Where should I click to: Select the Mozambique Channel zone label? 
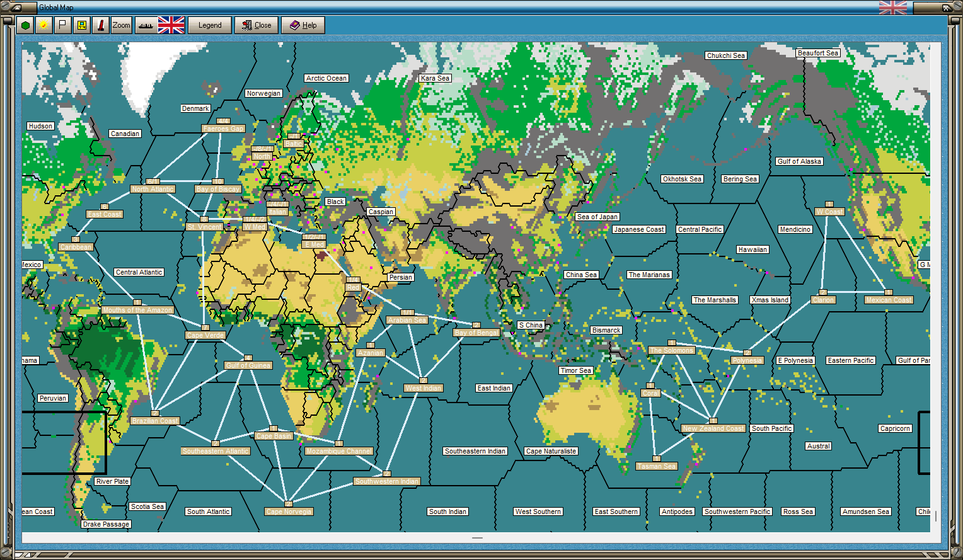(339, 451)
